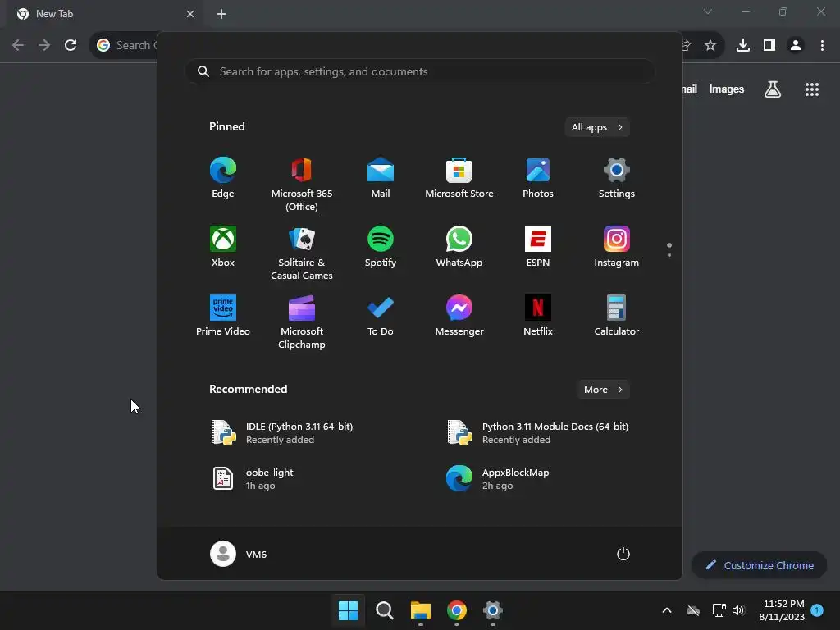Open Microsoft Clipchamp

(x=302, y=322)
